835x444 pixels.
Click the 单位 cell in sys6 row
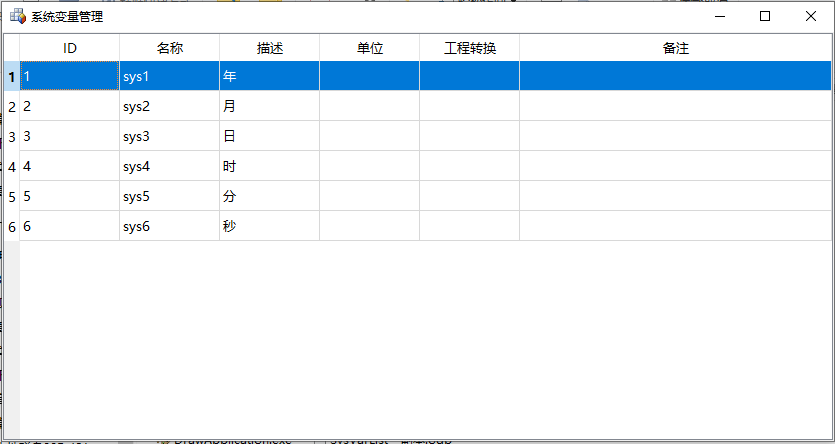[370, 226]
